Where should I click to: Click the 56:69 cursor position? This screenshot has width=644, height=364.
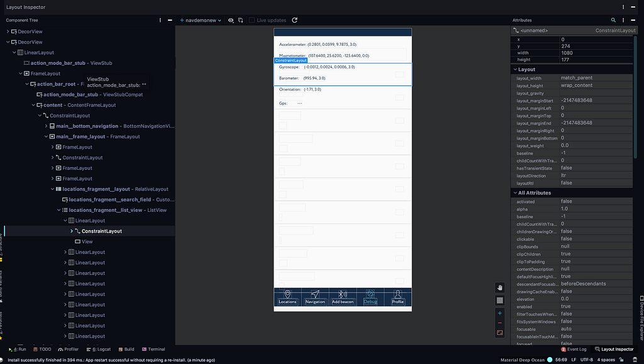[x=561, y=360]
